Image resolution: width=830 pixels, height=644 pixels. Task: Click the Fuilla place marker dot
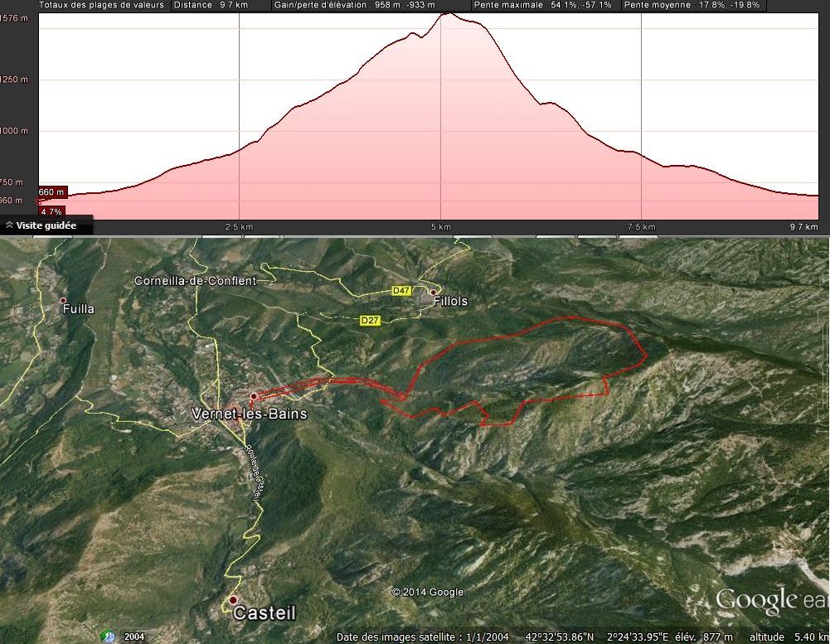(63, 300)
